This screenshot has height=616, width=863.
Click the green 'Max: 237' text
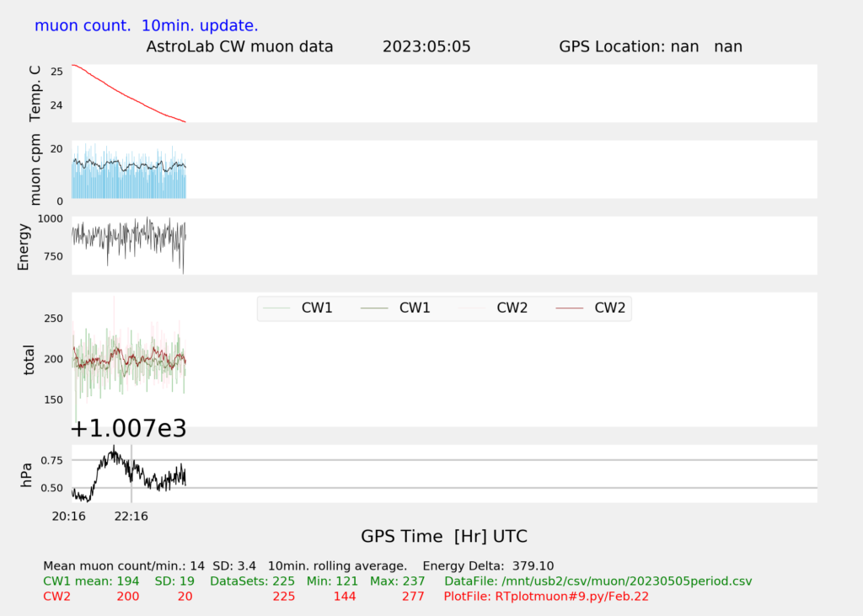click(x=398, y=581)
